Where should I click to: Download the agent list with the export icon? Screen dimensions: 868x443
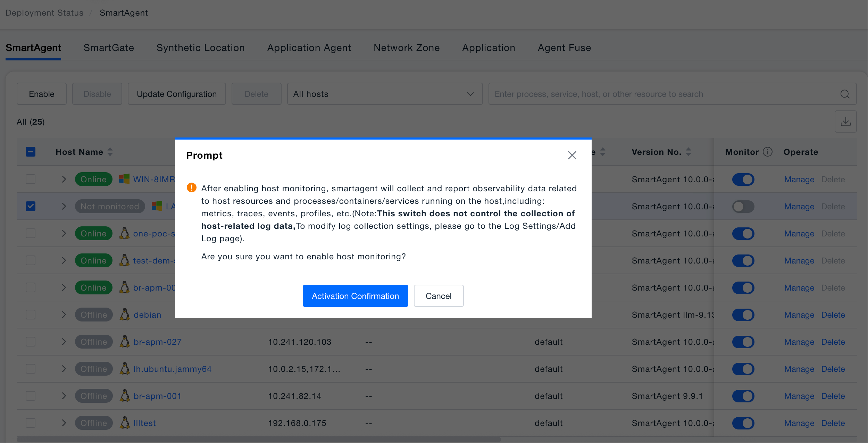[x=845, y=122]
